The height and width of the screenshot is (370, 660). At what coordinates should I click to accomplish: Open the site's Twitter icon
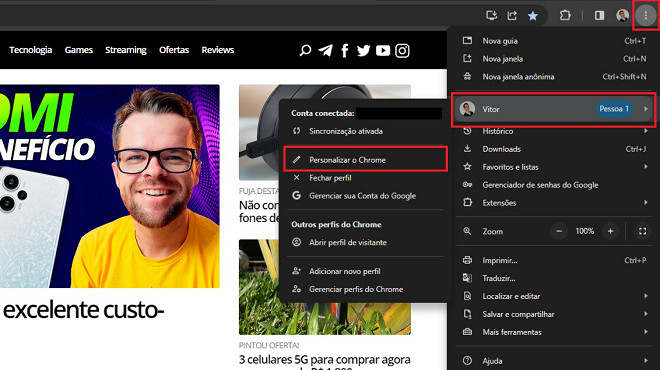pyautogui.click(x=363, y=51)
